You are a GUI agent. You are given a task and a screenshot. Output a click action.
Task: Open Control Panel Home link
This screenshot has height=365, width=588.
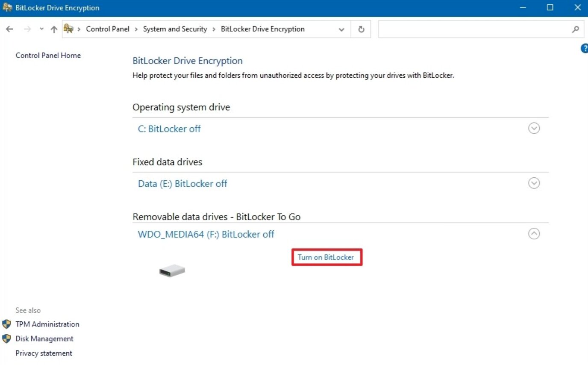[x=48, y=55]
